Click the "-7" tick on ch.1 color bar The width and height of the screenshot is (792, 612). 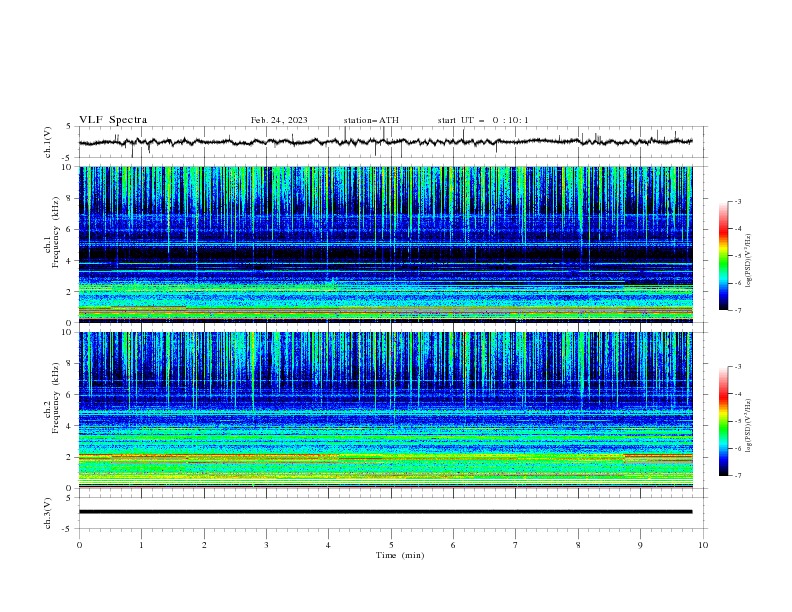(737, 310)
